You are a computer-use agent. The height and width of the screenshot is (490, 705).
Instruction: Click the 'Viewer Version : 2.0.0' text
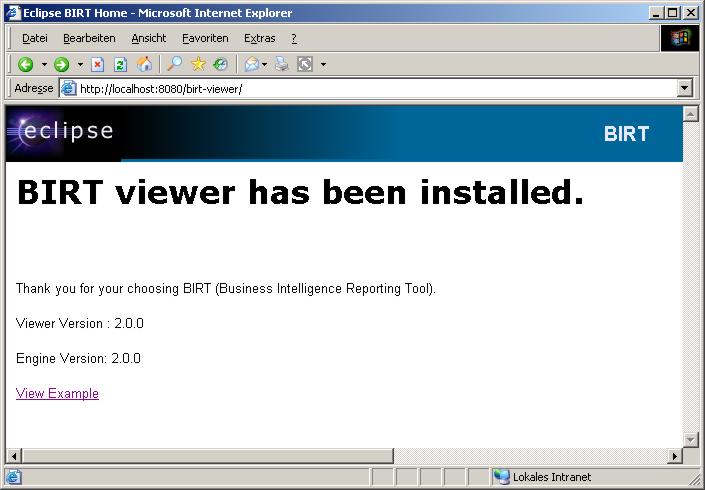point(80,324)
